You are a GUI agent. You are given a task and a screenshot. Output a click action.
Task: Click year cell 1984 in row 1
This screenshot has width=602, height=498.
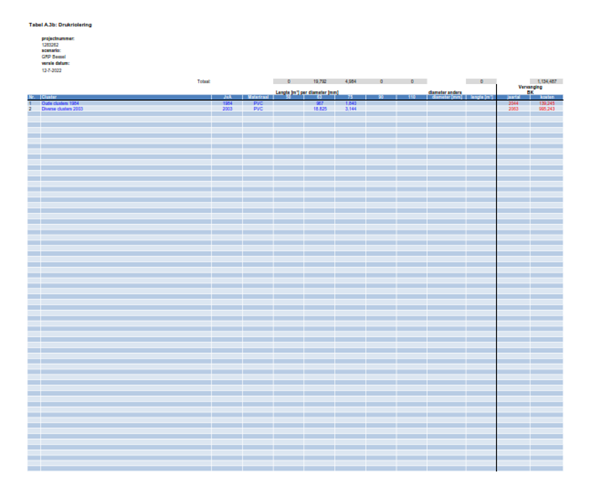tap(227, 103)
